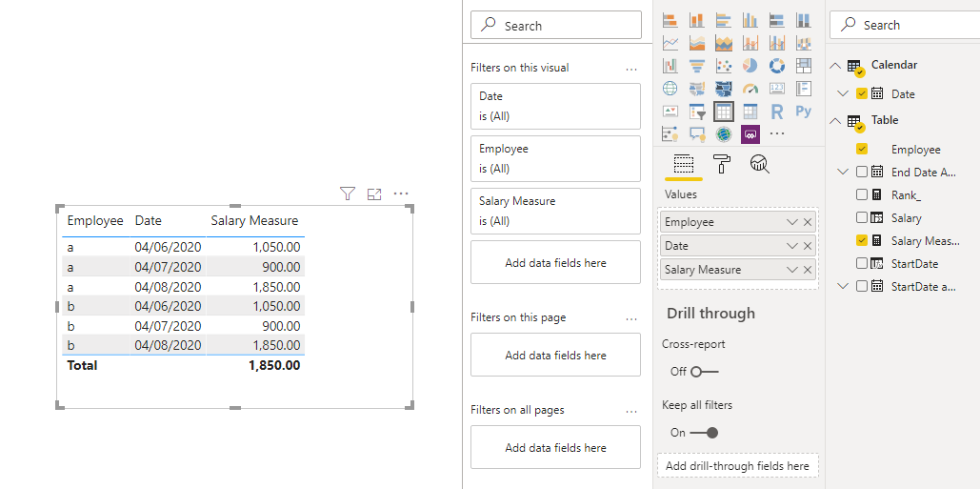Select the funnel chart visual
Viewport: 980px width, 489px height.
(x=697, y=65)
